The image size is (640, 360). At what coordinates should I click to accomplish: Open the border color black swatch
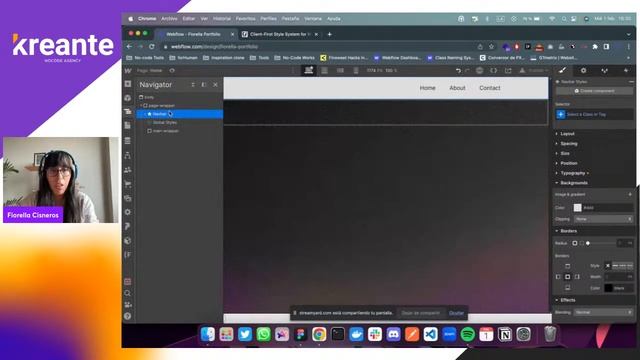[x=608, y=288]
